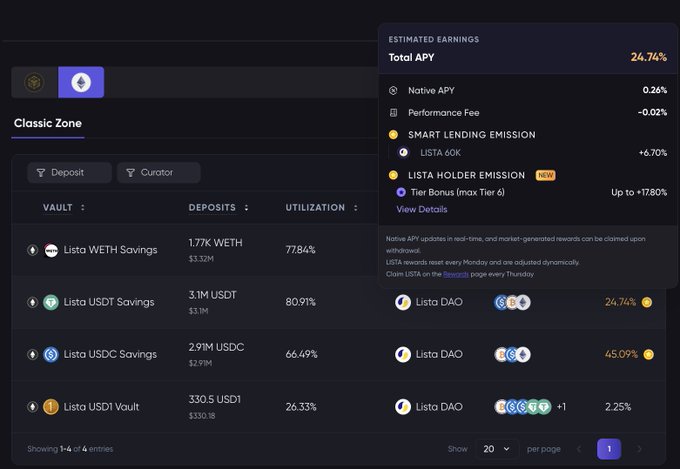Open the Lista USDC Savings vault

(x=110, y=354)
